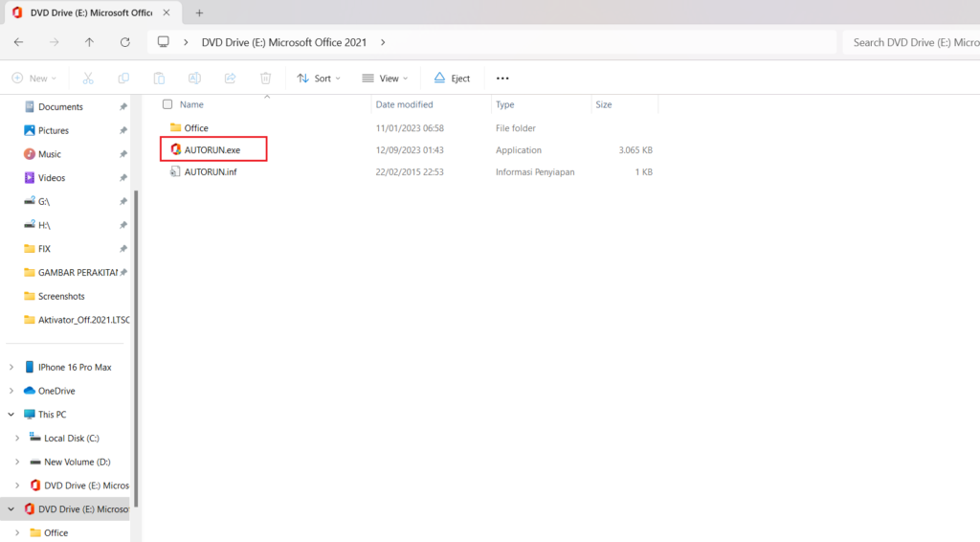Sort by the Name column header
Screen dimensions: 980x542
pyautogui.click(x=191, y=104)
